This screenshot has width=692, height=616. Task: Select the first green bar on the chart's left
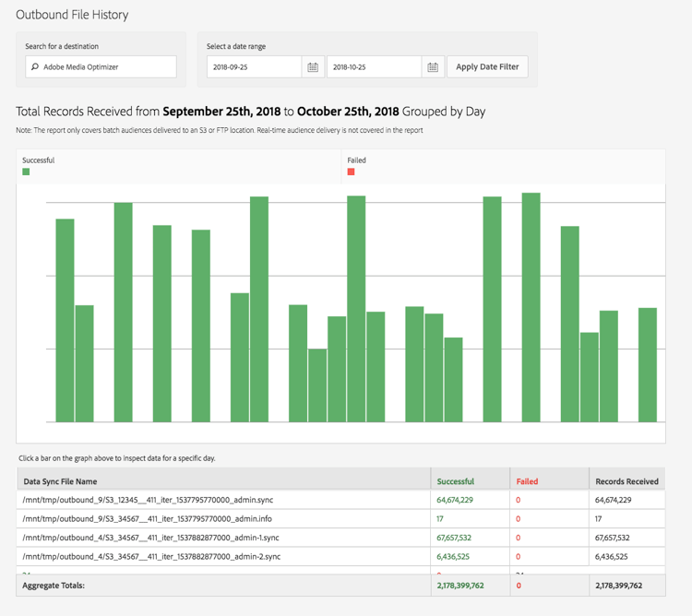pyautogui.click(x=65, y=321)
